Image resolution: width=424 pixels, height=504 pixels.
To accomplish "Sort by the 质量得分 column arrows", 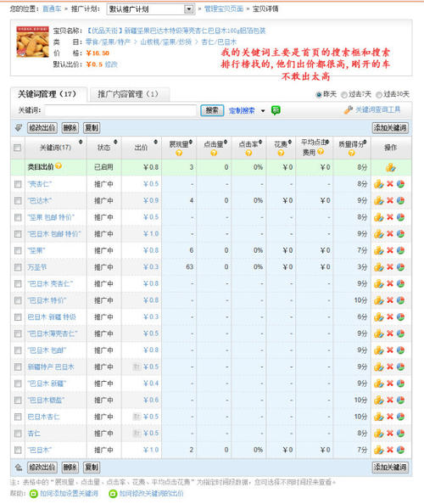I will tap(365, 142).
